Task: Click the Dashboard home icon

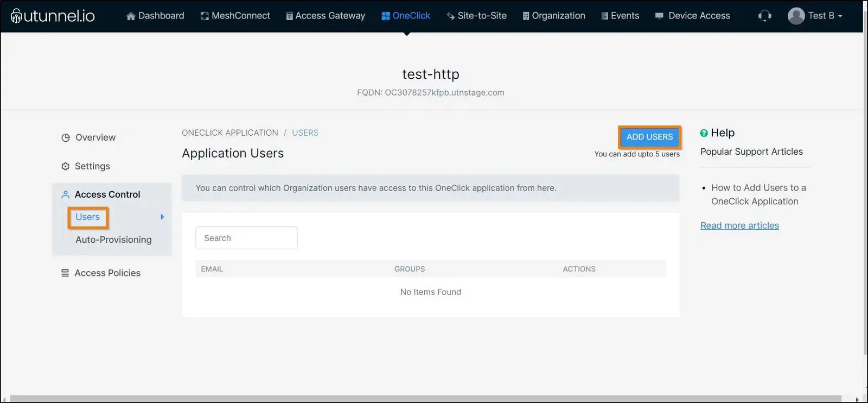Action: coord(131,16)
